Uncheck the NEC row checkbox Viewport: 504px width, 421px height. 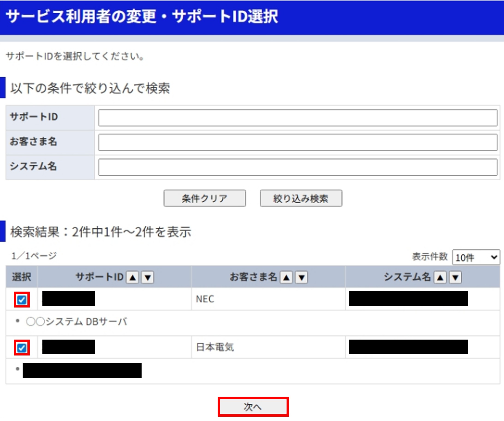22,299
